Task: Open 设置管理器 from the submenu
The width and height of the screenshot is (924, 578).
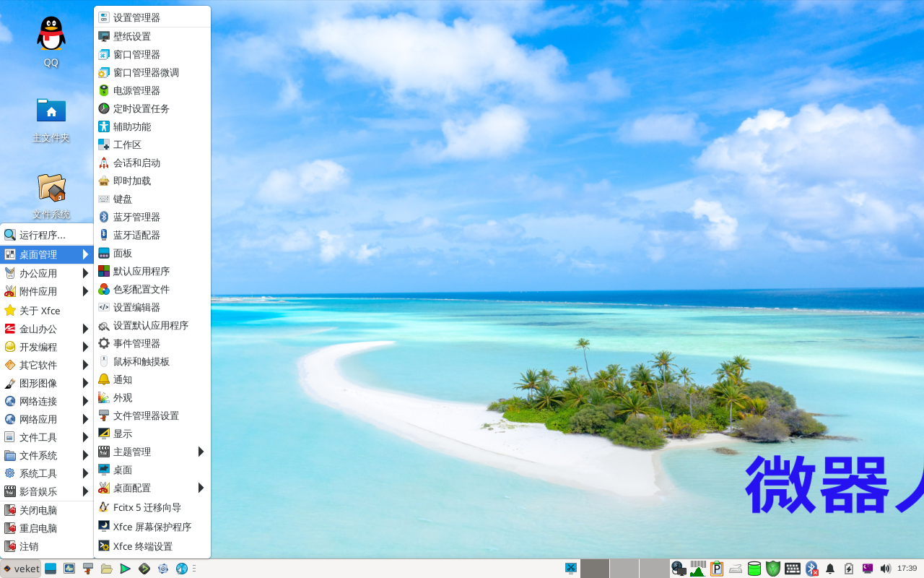Action: 152,17
